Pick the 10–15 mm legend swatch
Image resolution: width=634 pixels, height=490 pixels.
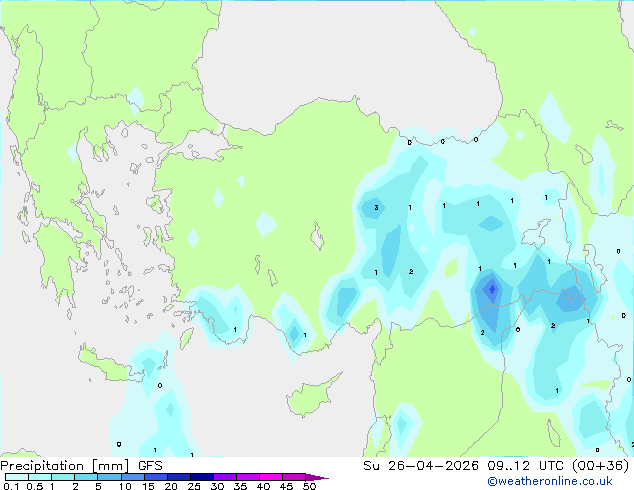133,477
